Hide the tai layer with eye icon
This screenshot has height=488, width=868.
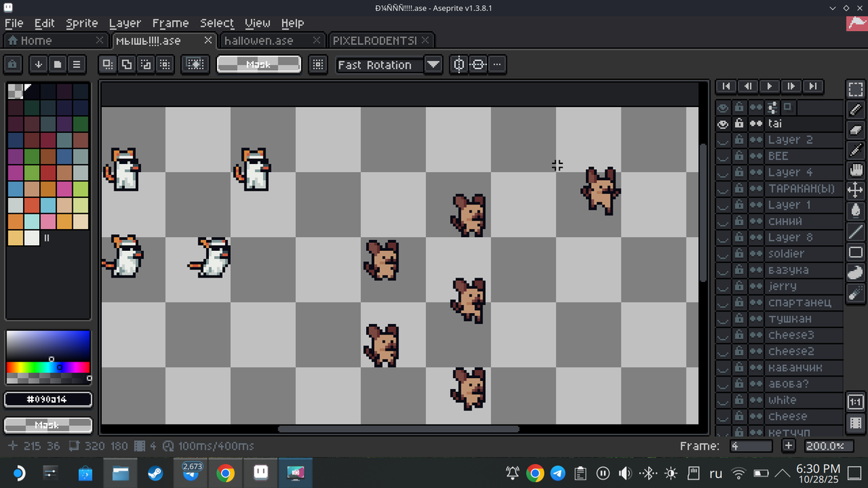[723, 124]
